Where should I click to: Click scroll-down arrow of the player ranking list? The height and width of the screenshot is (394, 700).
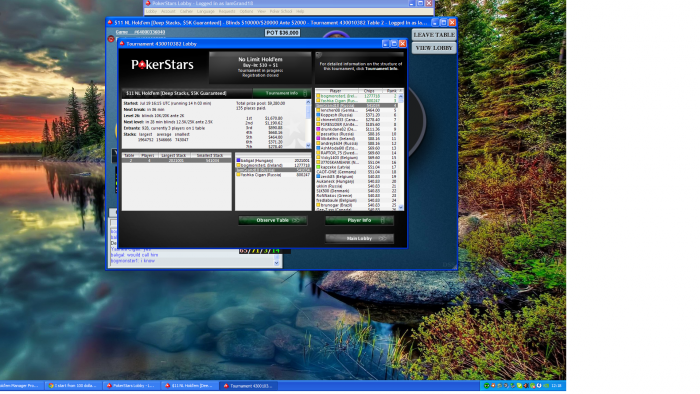400,207
